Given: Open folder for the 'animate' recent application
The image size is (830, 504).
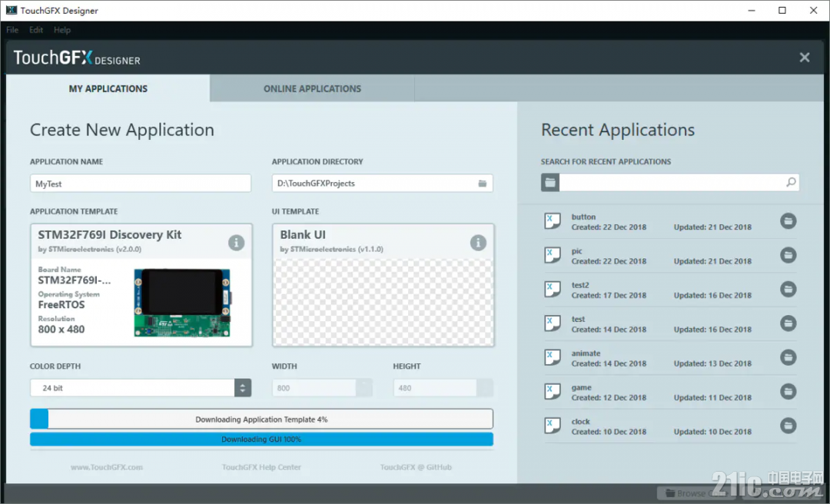Looking at the screenshot, I should coord(788,357).
